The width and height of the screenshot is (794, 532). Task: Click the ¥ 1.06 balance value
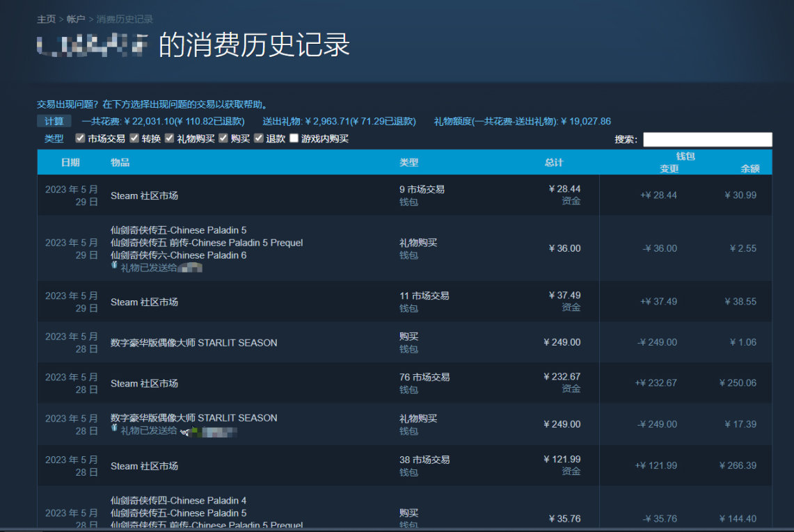743,343
